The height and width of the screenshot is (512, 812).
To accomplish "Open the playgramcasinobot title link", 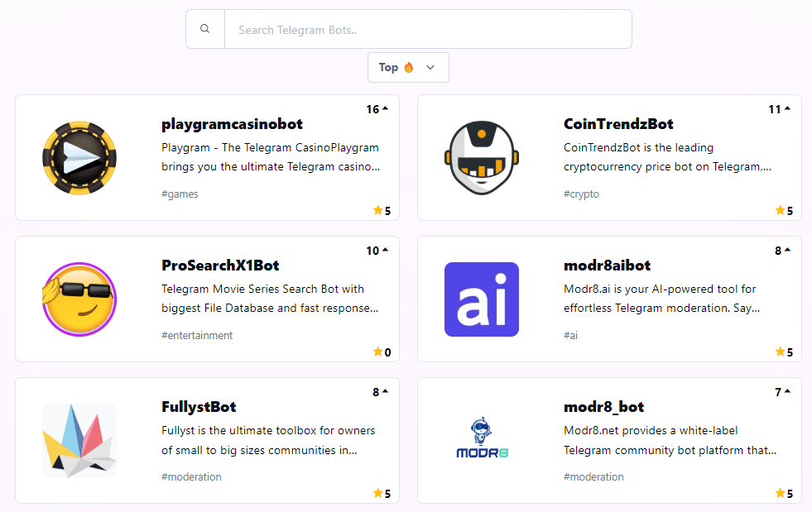I will click(x=232, y=124).
